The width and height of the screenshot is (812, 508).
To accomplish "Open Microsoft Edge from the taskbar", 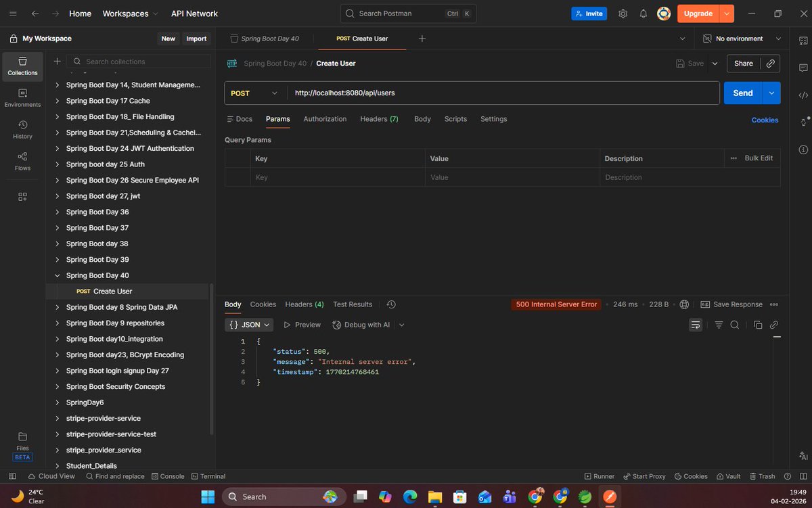I will click(410, 497).
